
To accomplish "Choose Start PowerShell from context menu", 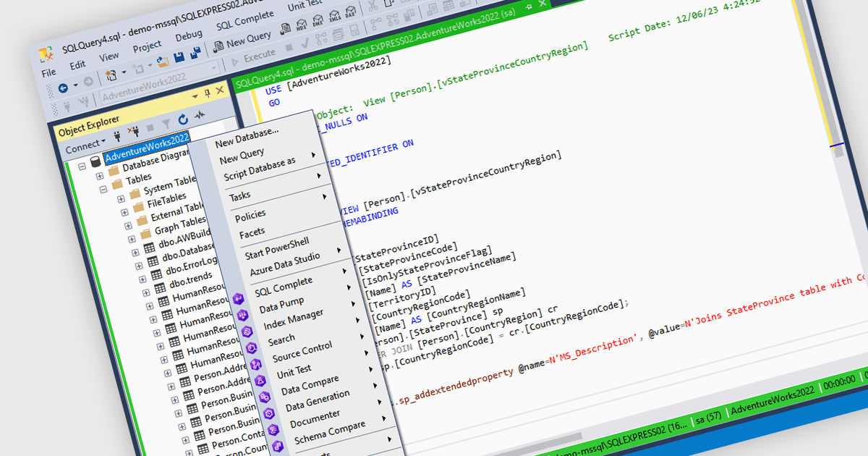I will pyautogui.click(x=277, y=250).
